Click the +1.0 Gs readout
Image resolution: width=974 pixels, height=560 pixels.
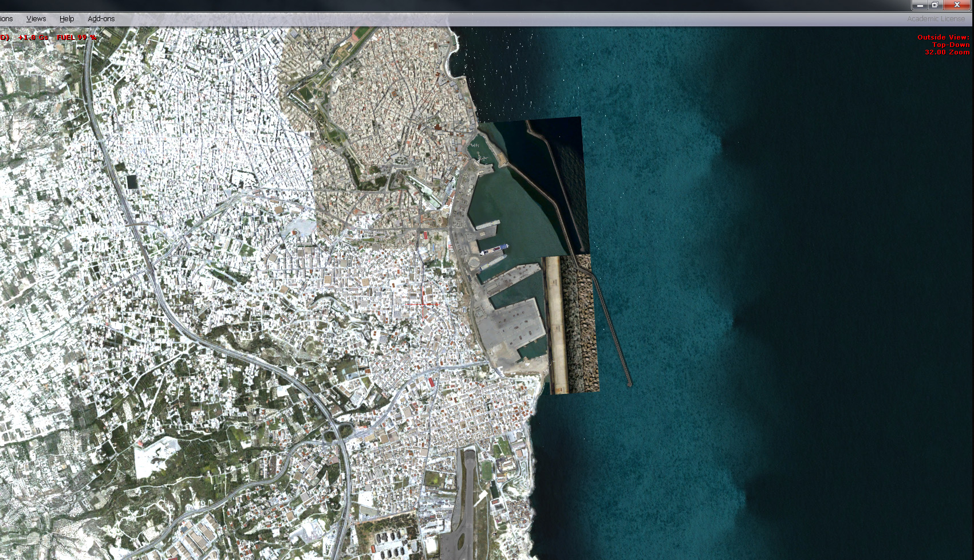point(33,38)
